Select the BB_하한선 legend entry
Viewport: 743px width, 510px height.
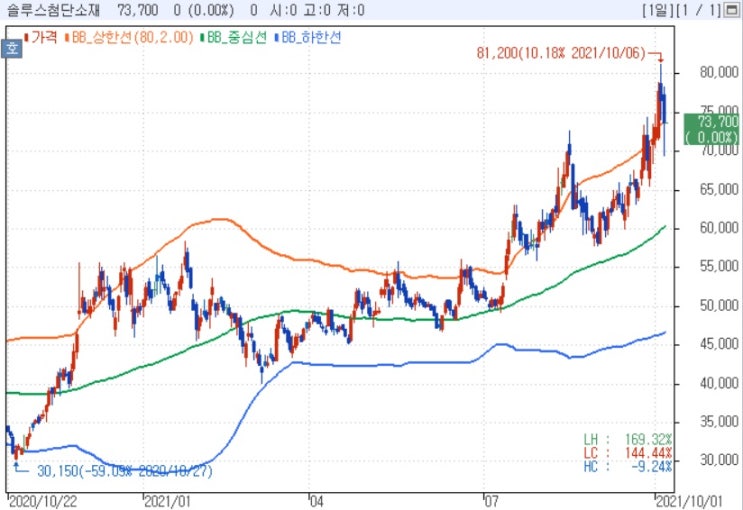point(311,37)
